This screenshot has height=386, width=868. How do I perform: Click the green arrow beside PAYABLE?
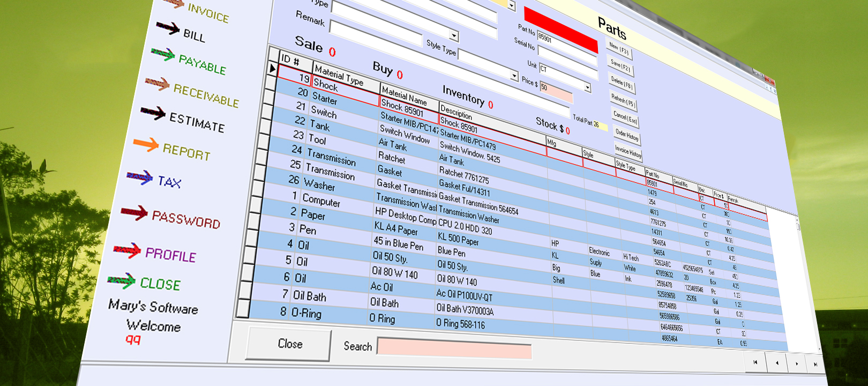pos(163,54)
